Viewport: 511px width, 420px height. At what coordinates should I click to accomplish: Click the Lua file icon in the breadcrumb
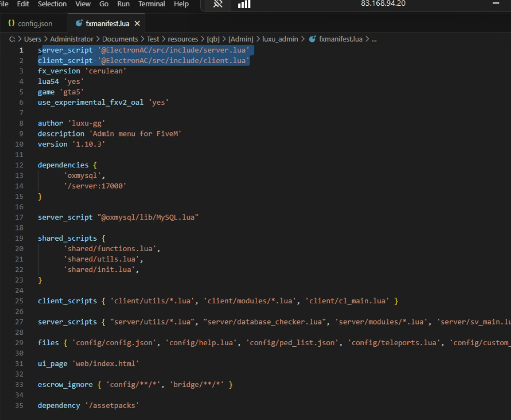[312, 39]
